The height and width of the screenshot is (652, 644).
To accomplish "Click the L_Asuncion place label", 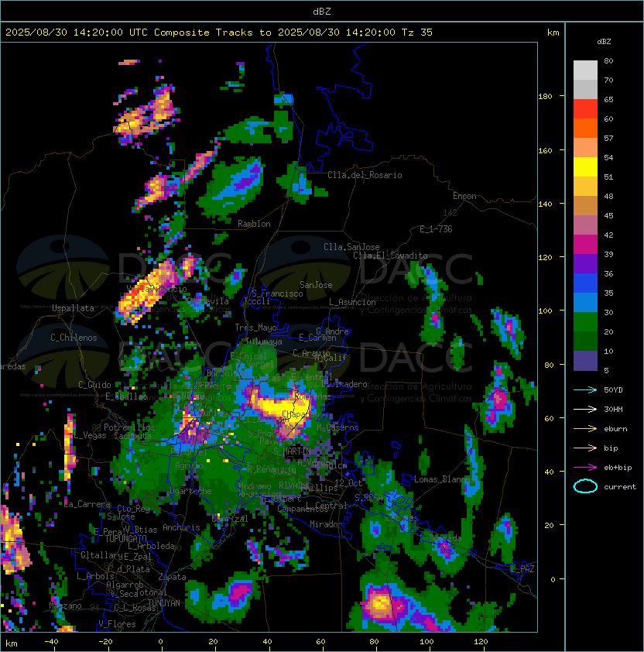I will (352, 302).
